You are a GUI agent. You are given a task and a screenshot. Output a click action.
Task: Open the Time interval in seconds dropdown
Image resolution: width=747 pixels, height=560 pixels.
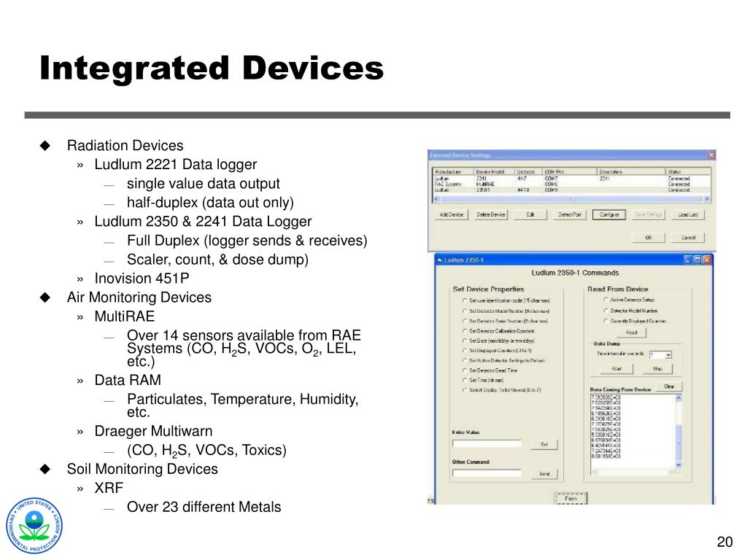click(668, 355)
